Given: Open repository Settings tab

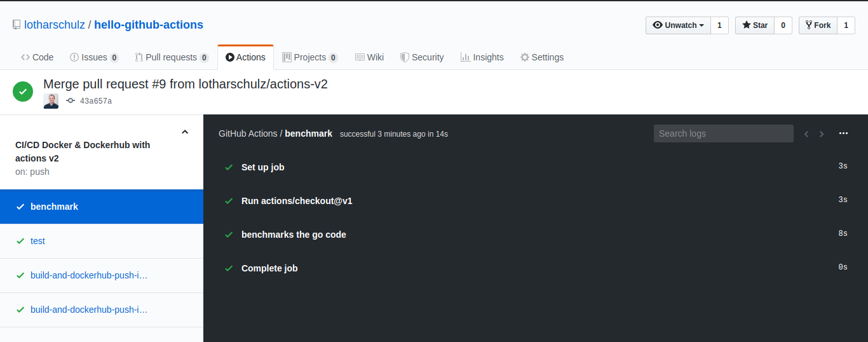Looking at the screenshot, I should tap(541, 57).
